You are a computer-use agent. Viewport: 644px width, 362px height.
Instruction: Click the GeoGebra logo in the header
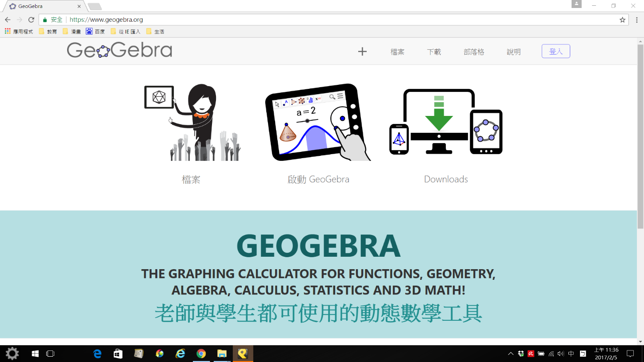tap(120, 51)
